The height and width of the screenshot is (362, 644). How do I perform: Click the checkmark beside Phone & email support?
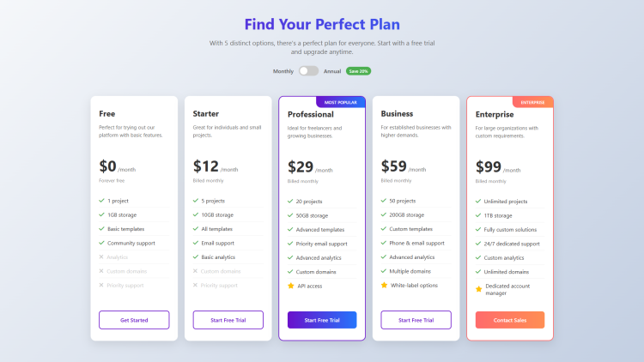click(x=384, y=243)
